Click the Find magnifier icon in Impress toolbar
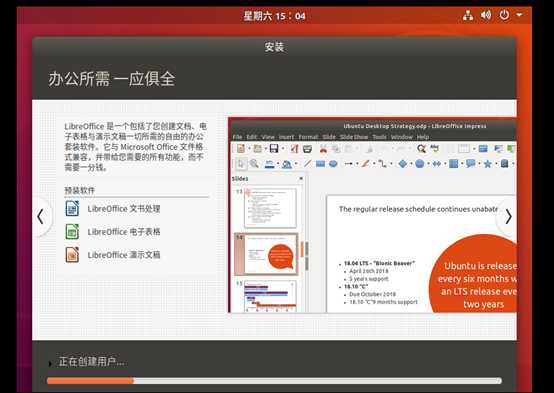 [421, 149]
